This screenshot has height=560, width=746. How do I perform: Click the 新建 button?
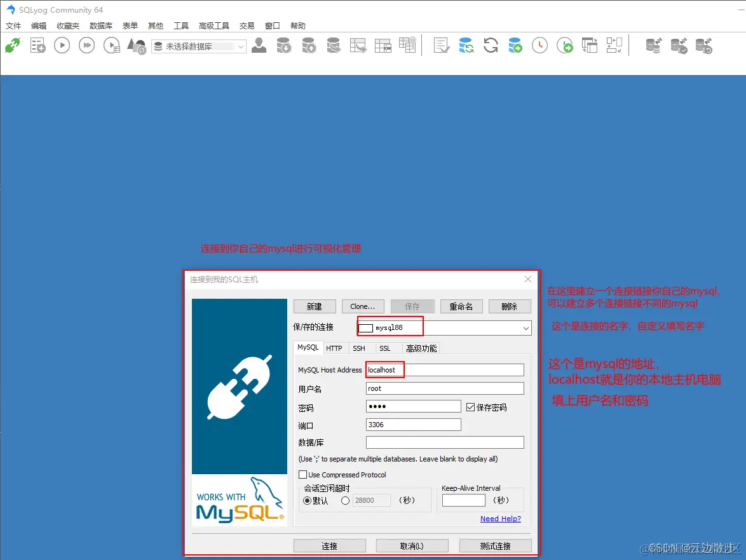point(315,306)
